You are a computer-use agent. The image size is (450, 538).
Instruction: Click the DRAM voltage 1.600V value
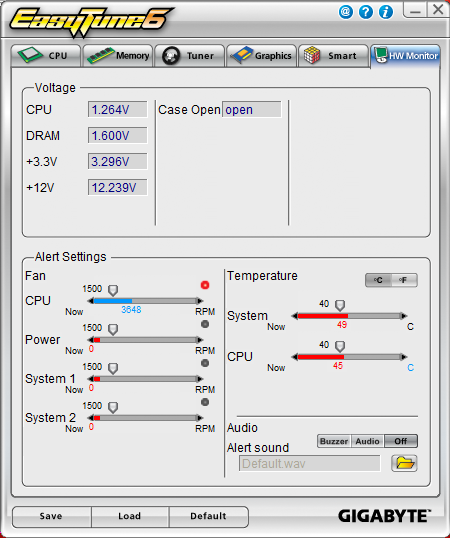click(118, 136)
